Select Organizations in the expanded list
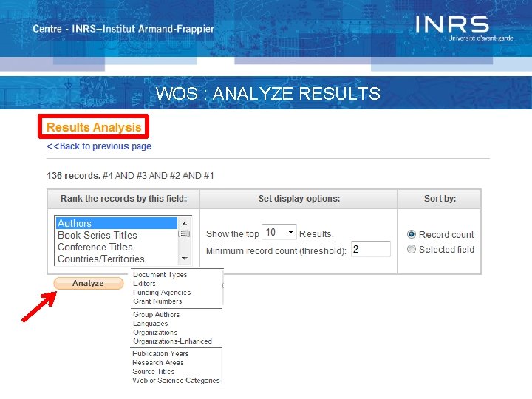This screenshot has width=532, height=399. pyautogui.click(x=155, y=332)
